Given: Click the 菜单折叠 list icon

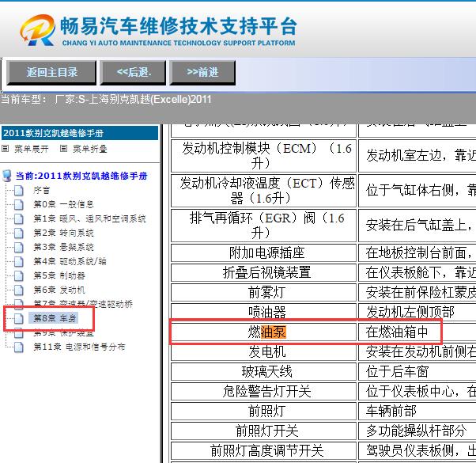Looking at the screenshot, I should point(63,149).
